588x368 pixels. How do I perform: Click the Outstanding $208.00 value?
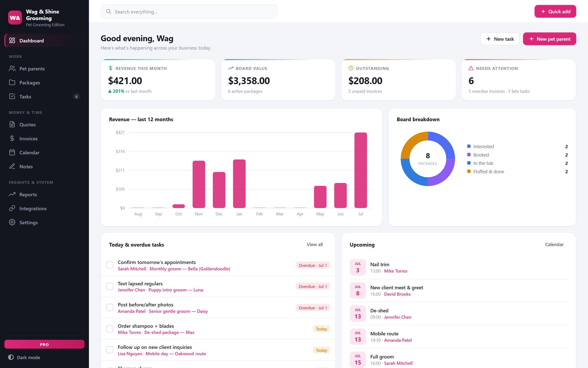(x=365, y=81)
